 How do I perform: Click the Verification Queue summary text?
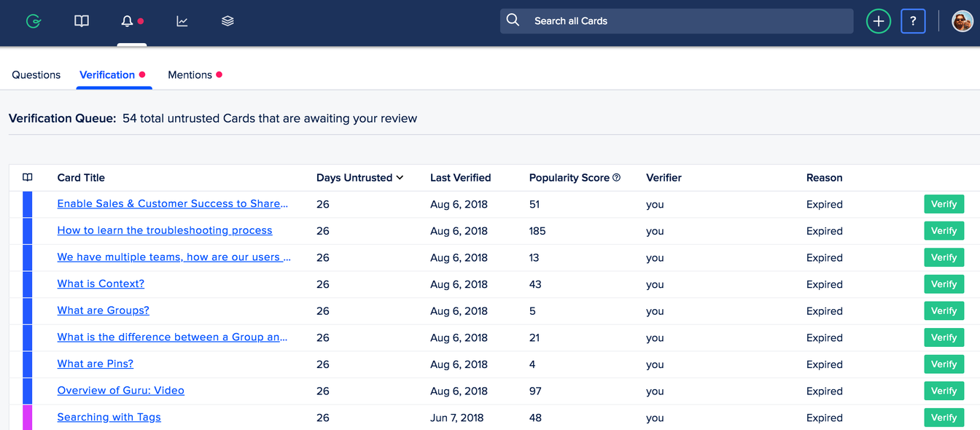(x=213, y=118)
